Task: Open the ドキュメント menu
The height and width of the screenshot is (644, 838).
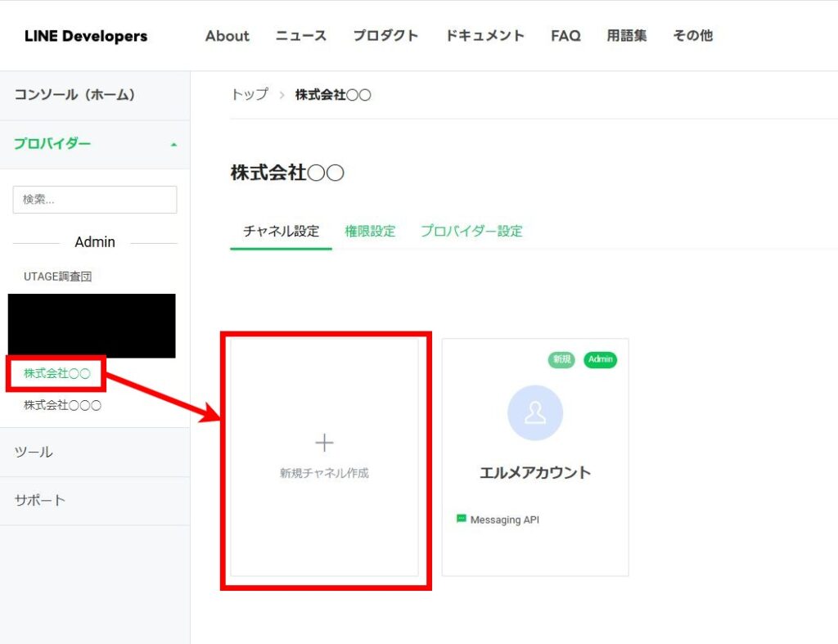Action: click(484, 36)
